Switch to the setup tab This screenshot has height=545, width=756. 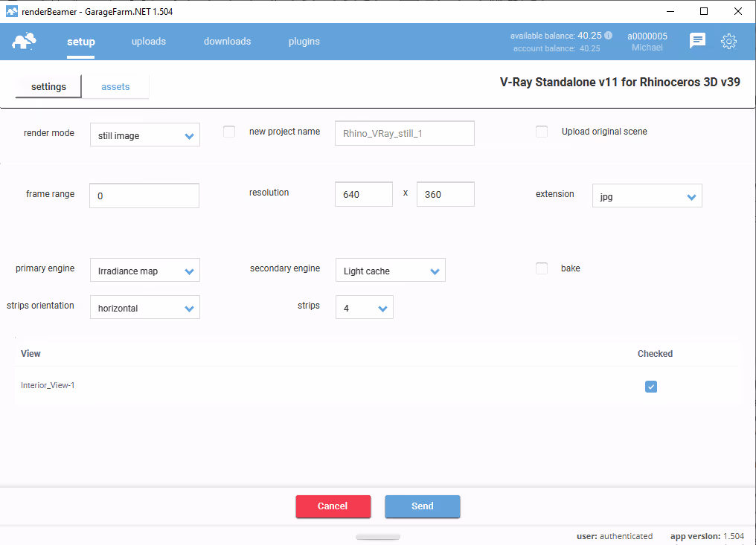coord(80,42)
